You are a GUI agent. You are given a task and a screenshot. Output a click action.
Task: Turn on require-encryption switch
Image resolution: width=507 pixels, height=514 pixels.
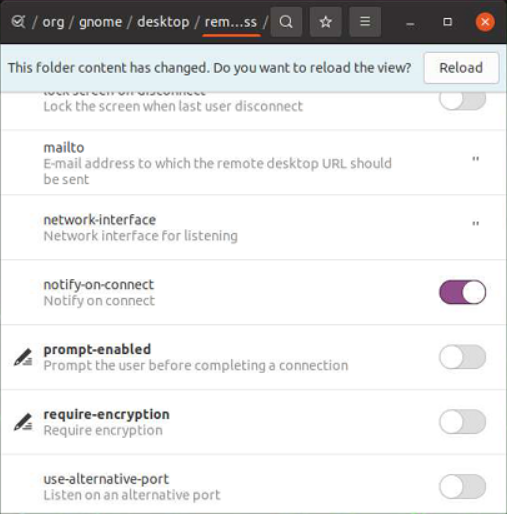click(x=462, y=422)
